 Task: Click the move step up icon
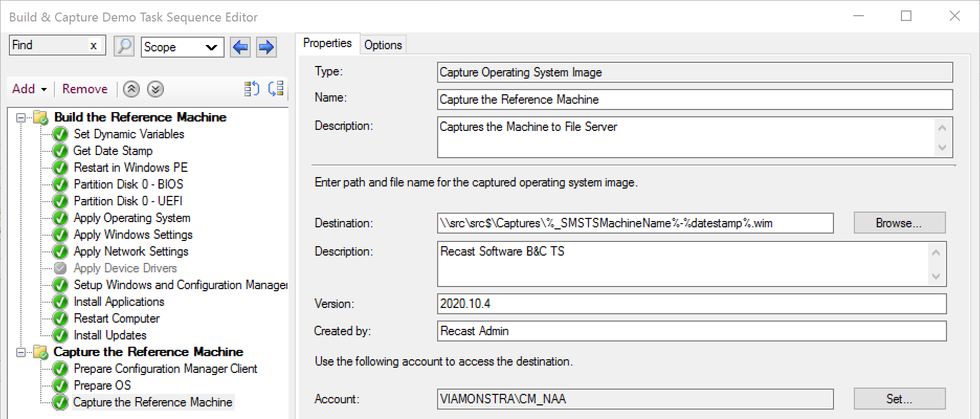131,89
